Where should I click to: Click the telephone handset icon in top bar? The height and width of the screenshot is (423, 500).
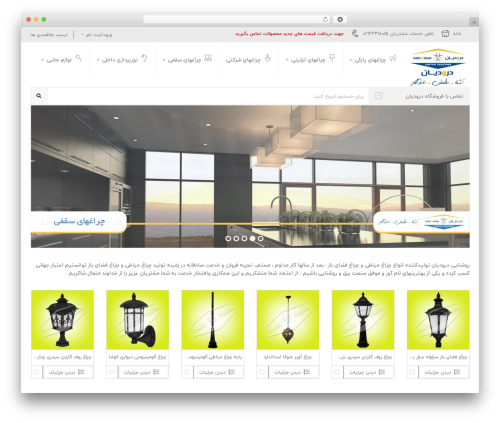pos(355,34)
